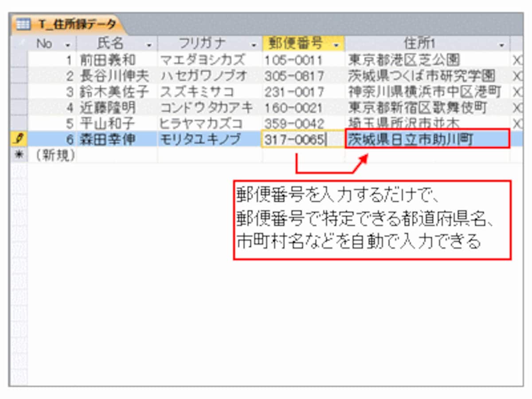Click the cell モリタユキノブ

[210, 139]
